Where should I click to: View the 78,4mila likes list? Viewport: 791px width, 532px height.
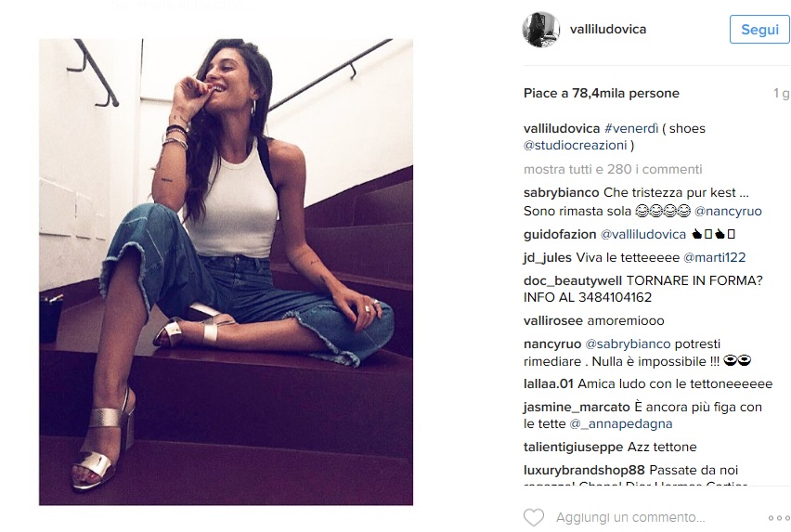point(602,93)
